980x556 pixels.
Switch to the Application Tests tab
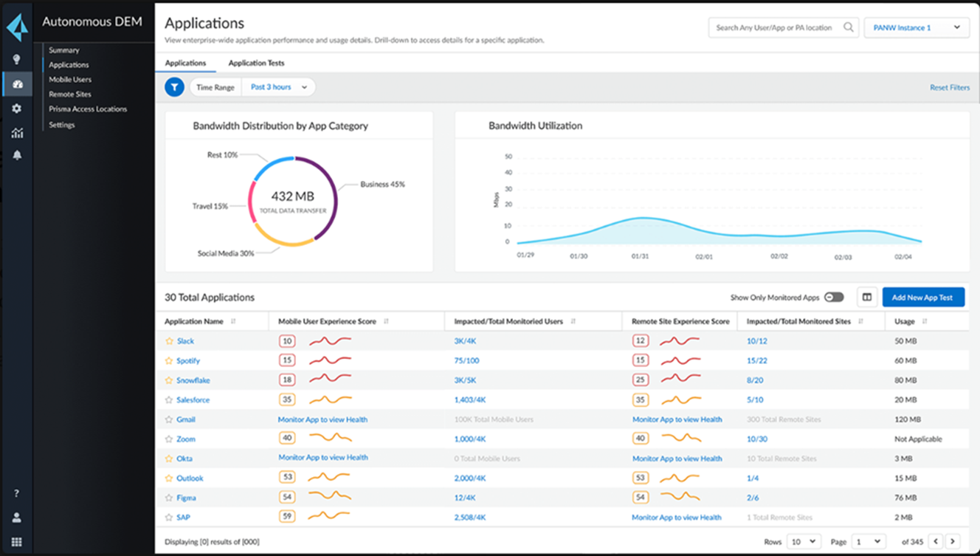tap(256, 64)
